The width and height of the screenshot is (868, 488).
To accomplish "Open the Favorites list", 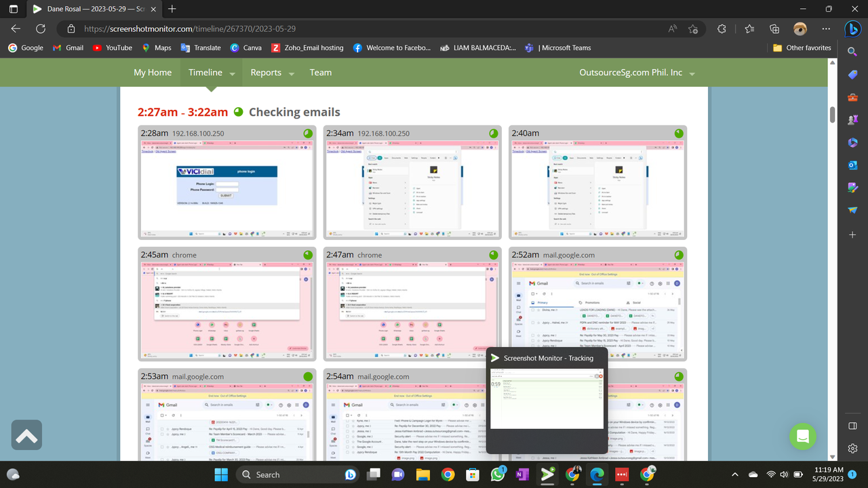I will click(x=749, y=29).
